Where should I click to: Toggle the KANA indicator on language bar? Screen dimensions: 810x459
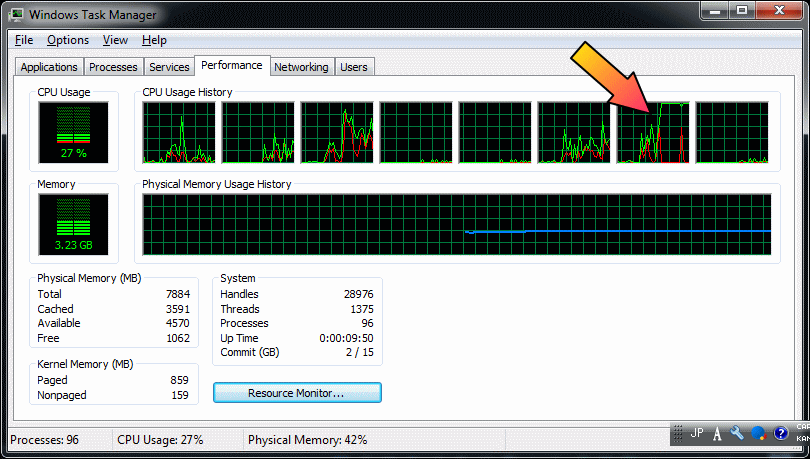(803, 438)
